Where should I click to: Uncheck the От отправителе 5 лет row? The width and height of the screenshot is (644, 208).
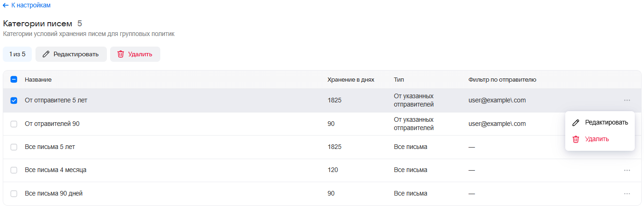click(x=14, y=101)
